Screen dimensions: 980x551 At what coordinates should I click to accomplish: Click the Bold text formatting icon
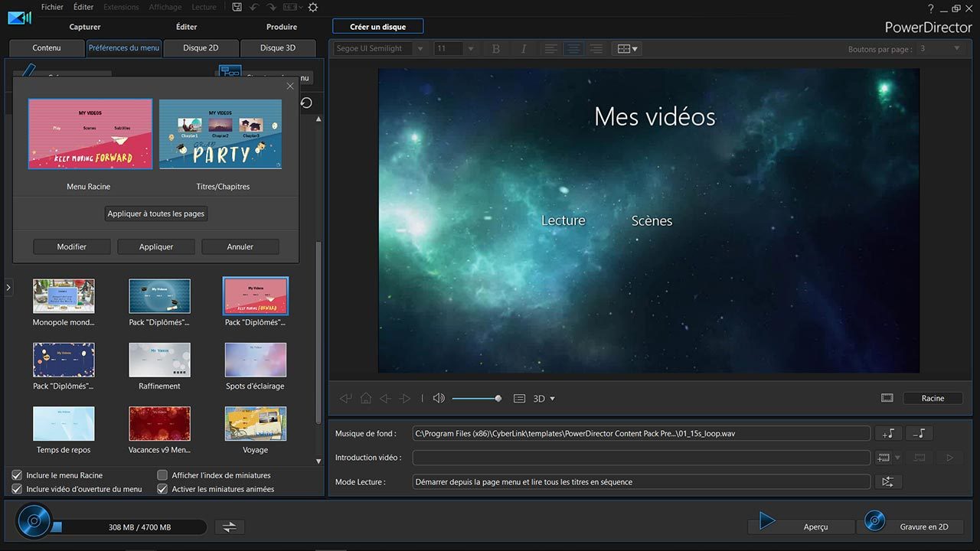click(x=495, y=48)
